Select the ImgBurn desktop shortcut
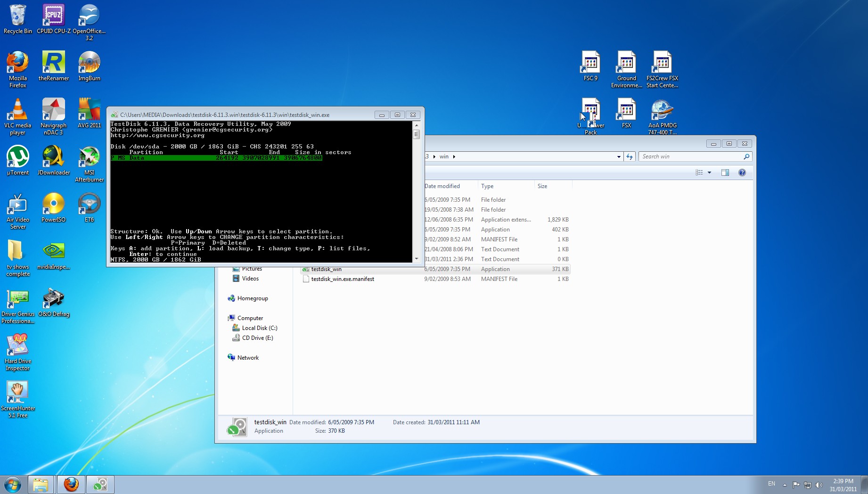This screenshot has width=868, height=494. click(x=89, y=66)
